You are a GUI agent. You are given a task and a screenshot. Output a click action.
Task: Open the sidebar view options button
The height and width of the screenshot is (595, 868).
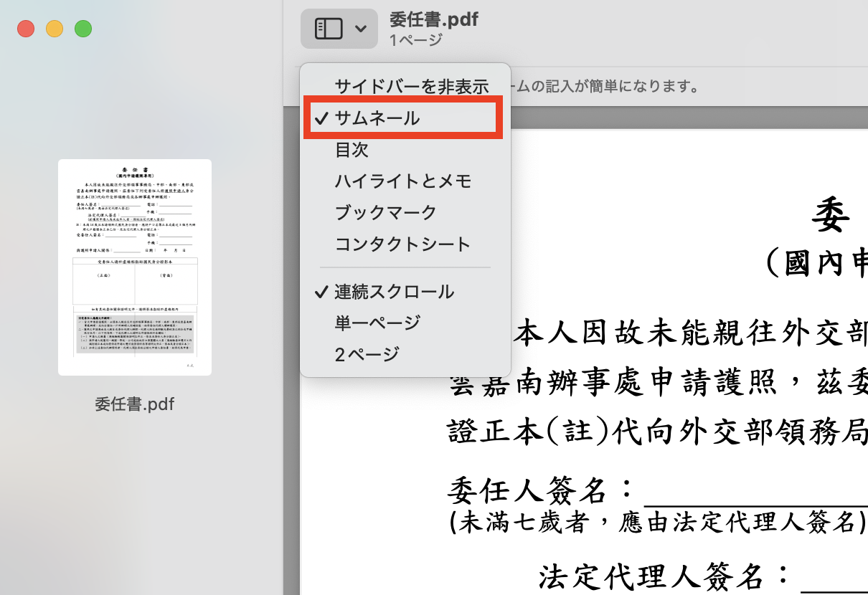[x=339, y=29]
